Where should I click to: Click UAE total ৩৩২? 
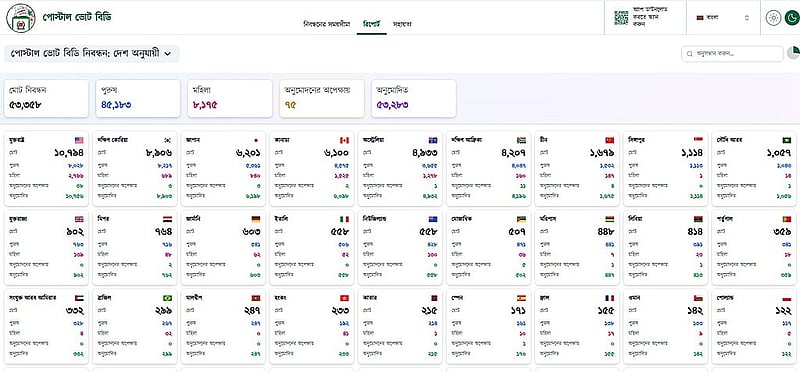[74, 310]
